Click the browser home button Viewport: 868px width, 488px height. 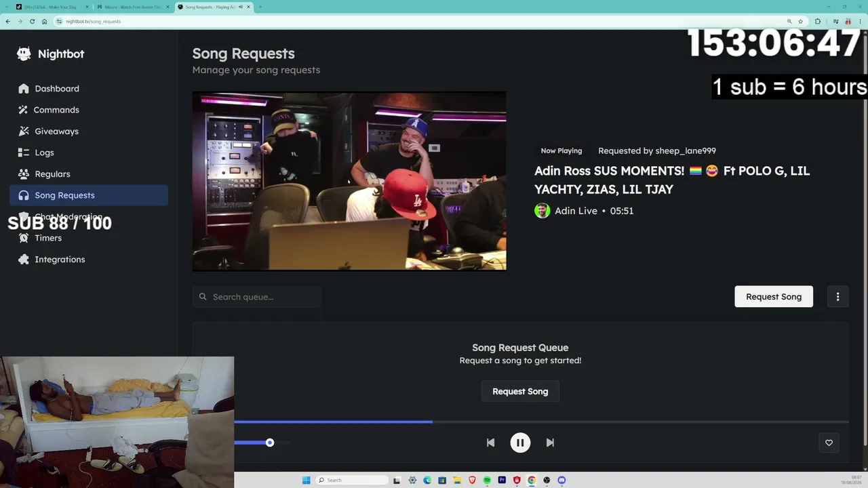pyautogui.click(x=44, y=21)
